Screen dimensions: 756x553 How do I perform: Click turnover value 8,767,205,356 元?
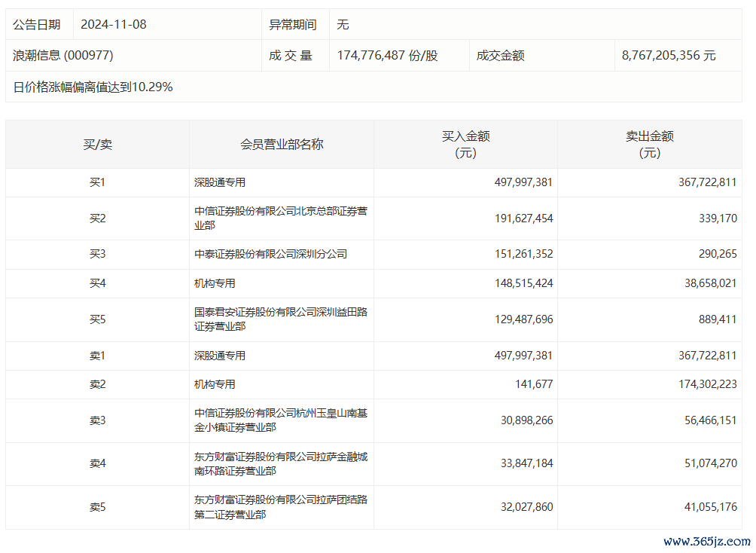[669, 56]
